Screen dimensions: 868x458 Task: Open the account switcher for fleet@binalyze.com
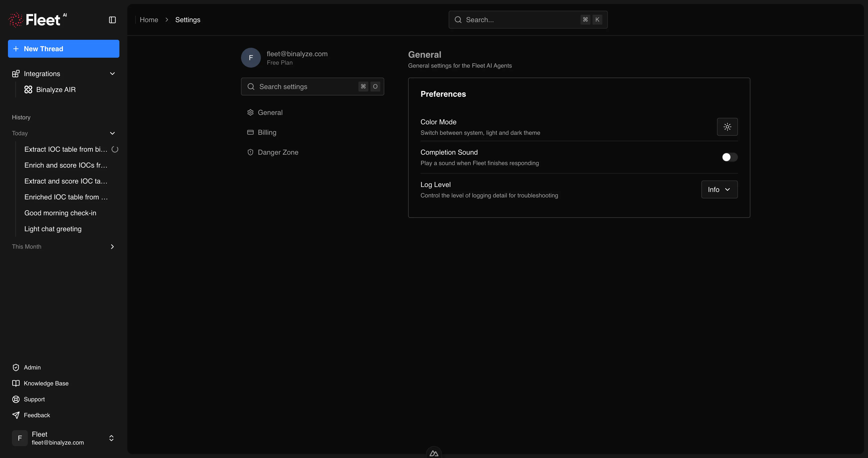coord(111,438)
